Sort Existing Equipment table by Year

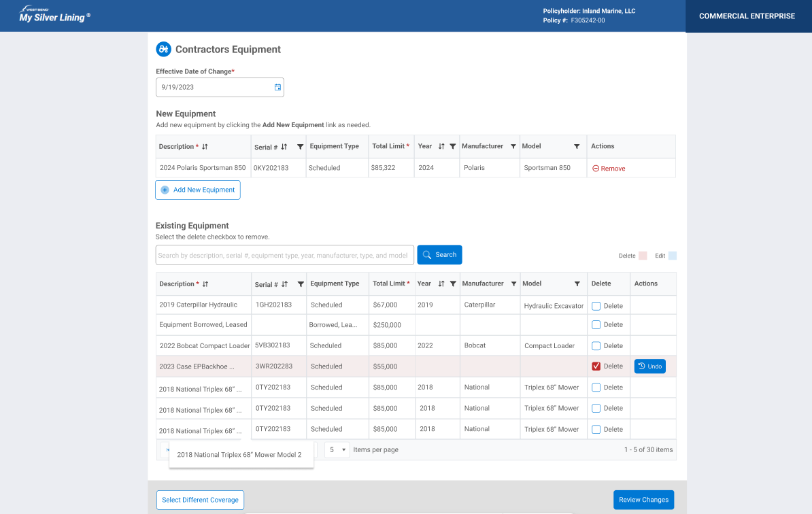441,284
